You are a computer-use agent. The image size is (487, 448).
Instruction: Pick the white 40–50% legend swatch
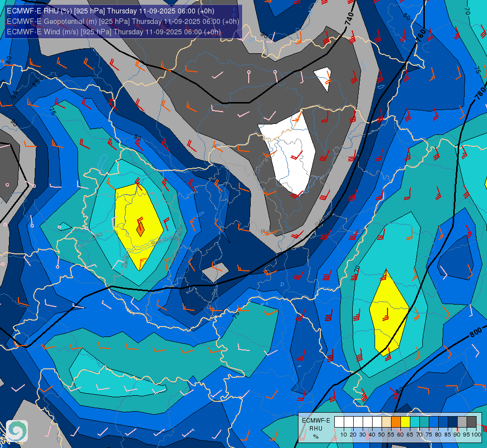tap(377, 422)
